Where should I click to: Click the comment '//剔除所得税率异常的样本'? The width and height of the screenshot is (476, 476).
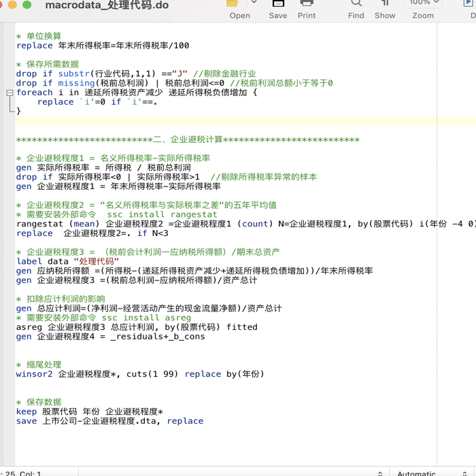[264, 177]
